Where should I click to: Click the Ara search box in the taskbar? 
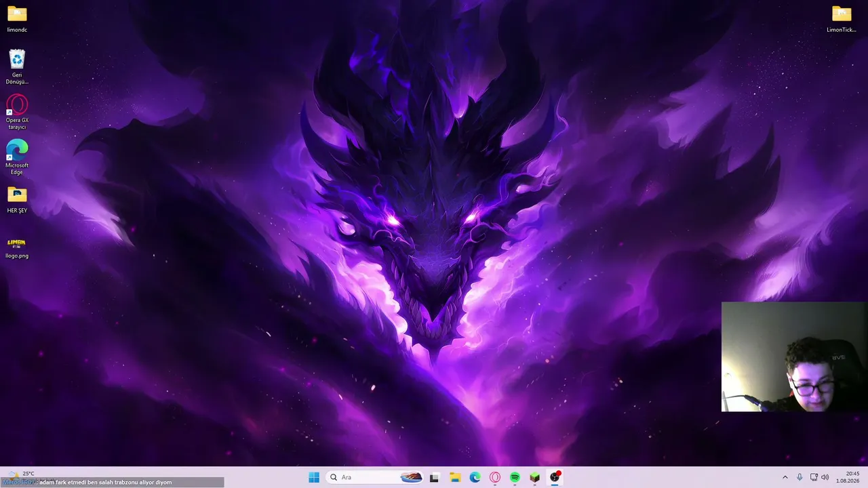click(x=375, y=477)
